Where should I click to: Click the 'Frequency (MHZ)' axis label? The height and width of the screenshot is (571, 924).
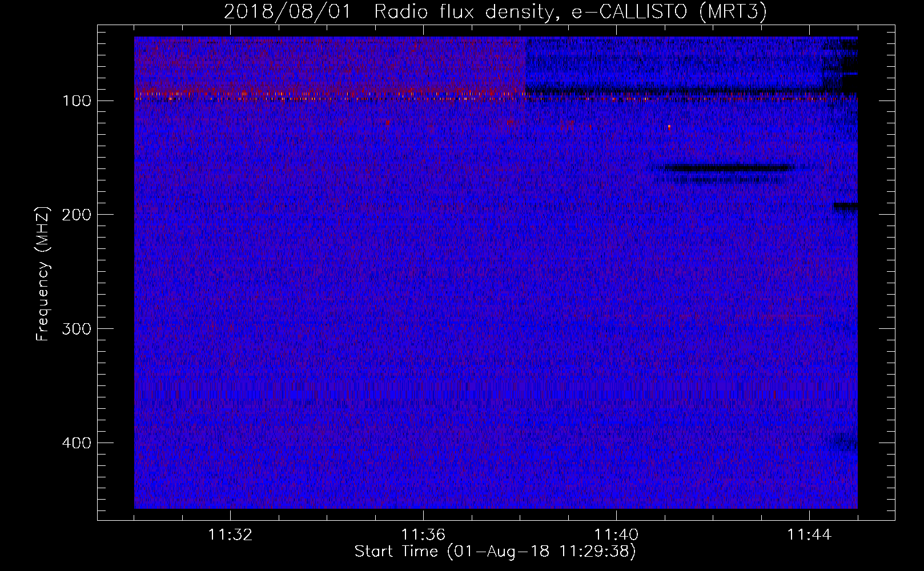pos(43,274)
